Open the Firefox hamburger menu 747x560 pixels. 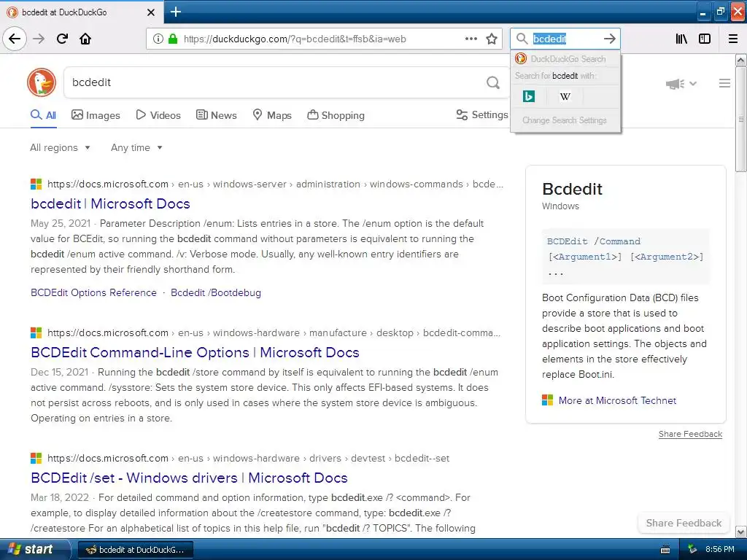pyautogui.click(x=733, y=39)
